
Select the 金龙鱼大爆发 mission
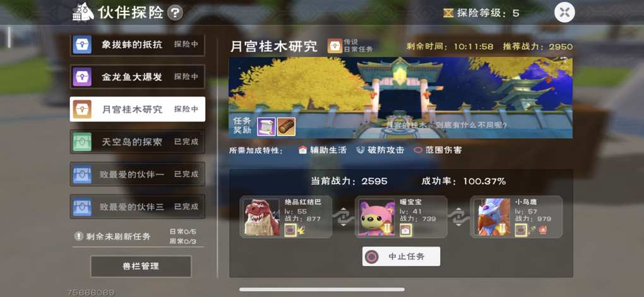137,77
